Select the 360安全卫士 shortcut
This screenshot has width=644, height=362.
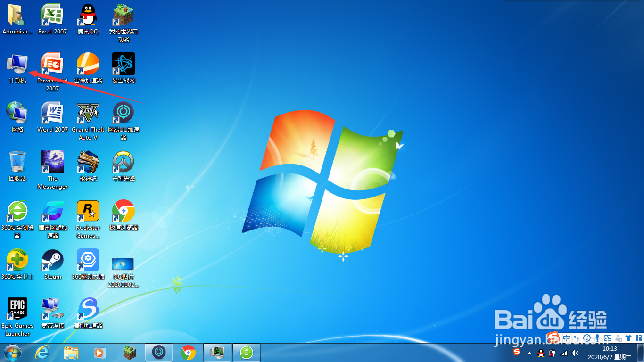coord(17,264)
